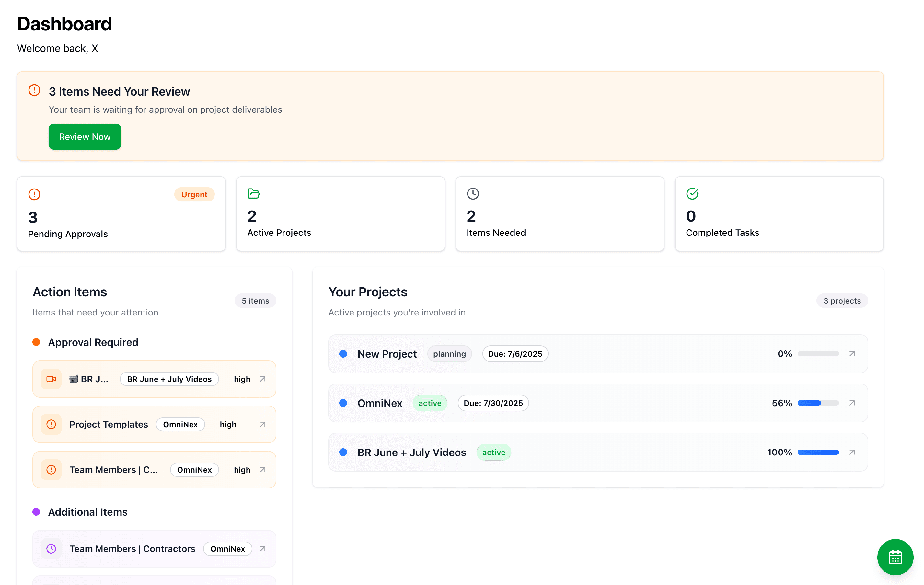
Task: Click the orange dot beside Approval Required
Action: pos(37,342)
